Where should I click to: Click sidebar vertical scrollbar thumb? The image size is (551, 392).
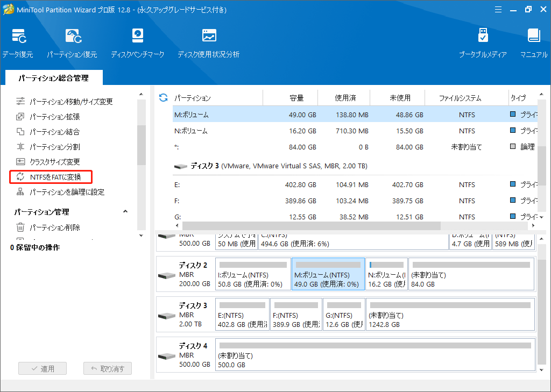142,145
